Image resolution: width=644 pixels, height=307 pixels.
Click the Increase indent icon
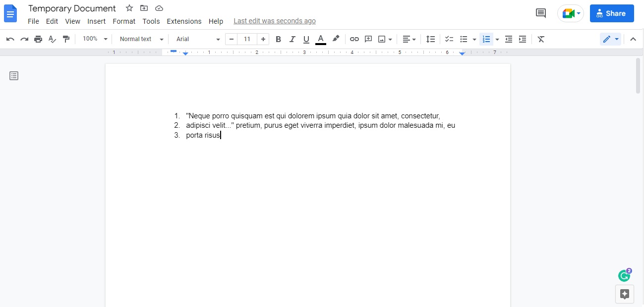click(523, 39)
